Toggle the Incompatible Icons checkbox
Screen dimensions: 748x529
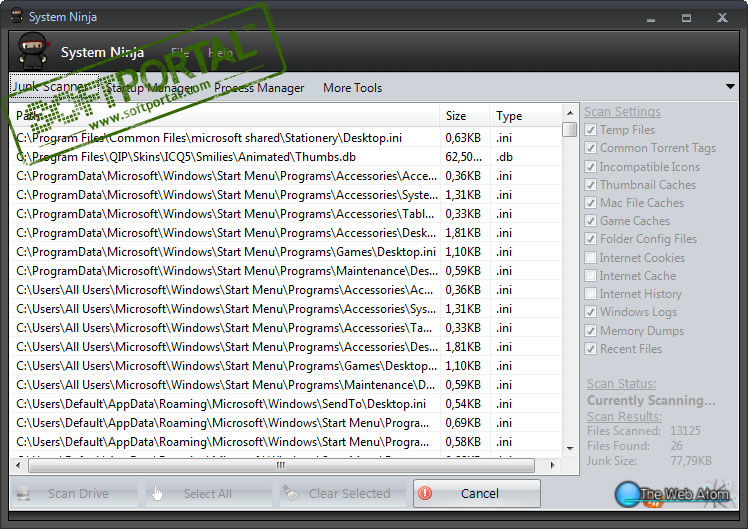(x=591, y=166)
